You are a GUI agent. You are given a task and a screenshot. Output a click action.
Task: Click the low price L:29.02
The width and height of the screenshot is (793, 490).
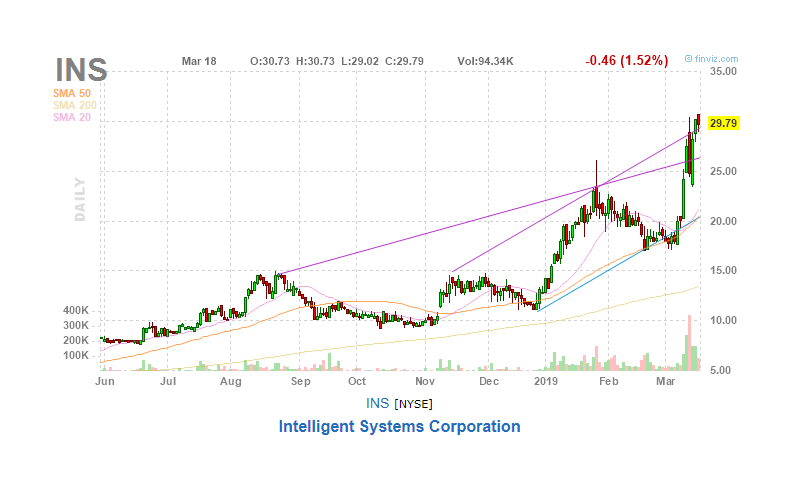[360, 61]
